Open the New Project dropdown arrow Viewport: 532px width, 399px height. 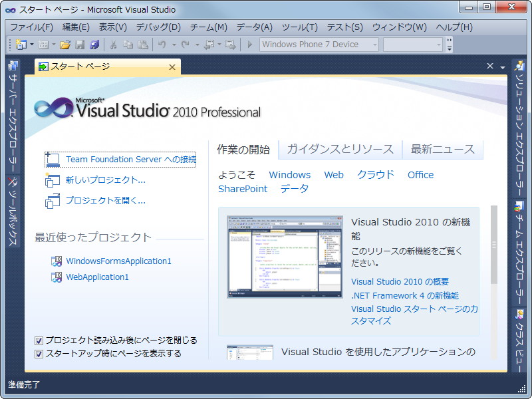[31, 45]
